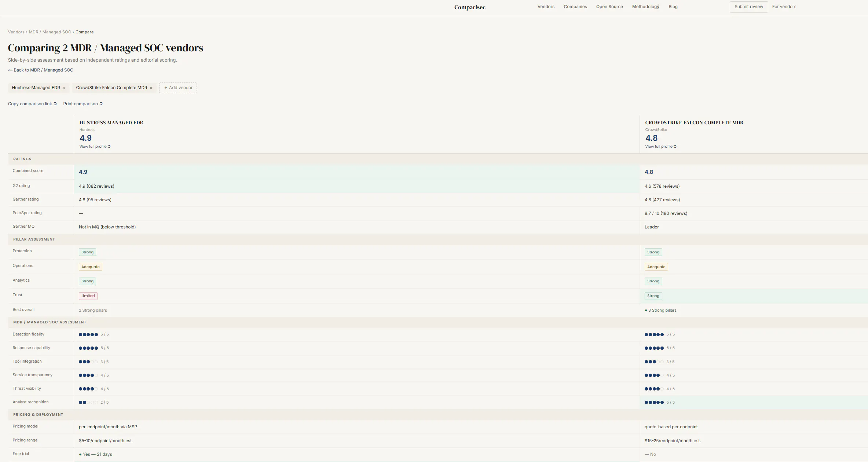Click CrowdStrike Gartner rating 4.8 (427 reviews)
The width and height of the screenshot is (868, 462).
tap(662, 200)
